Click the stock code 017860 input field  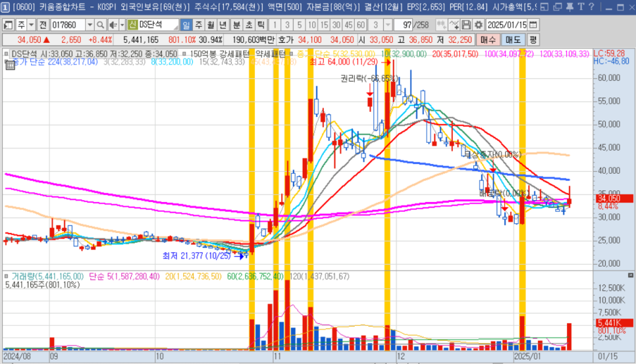pyautogui.click(x=67, y=25)
